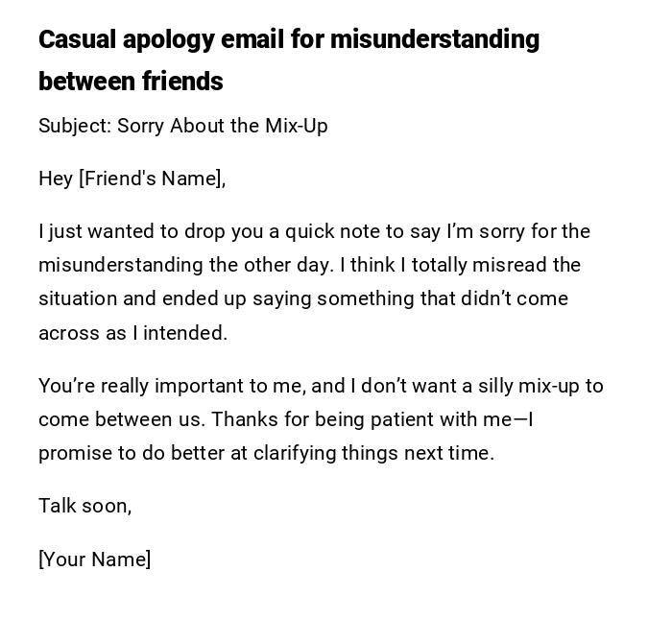Click the "[Friend's Name]" placeholder in greeting
Viewport: 672px width, 619px height.
[151, 179]
